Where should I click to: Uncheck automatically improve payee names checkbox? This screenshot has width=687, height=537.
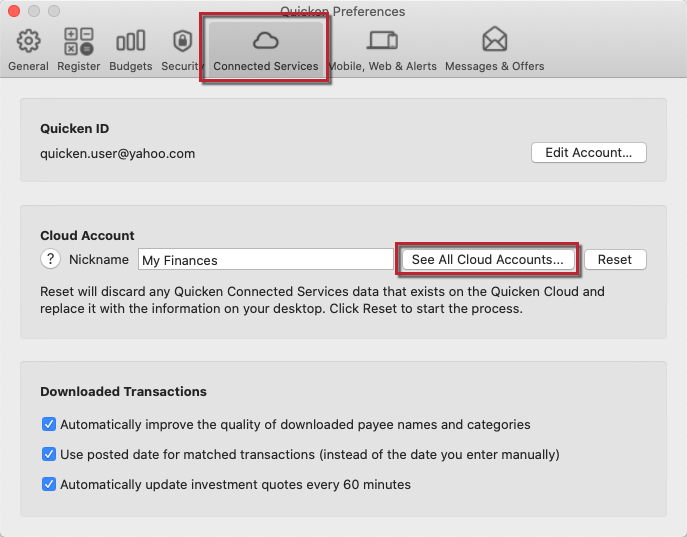click(x=49, y=424)
